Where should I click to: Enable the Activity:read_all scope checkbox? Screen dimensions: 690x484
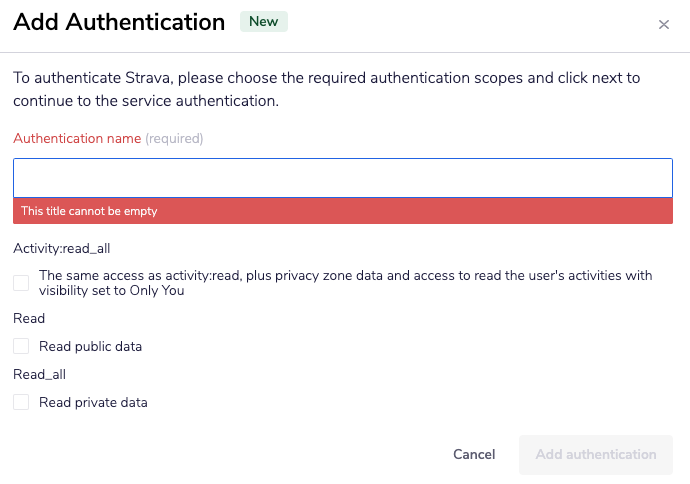pyautogui.click(x=21, y=283)
